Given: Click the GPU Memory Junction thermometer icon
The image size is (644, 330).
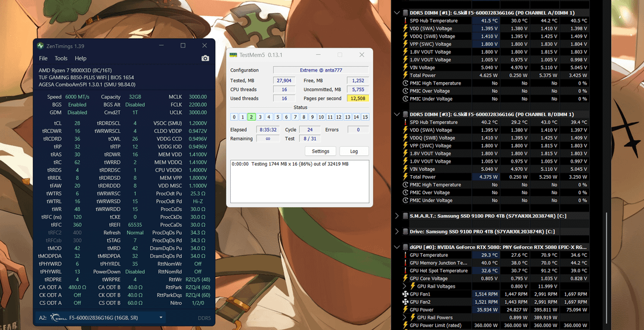Looking at the screenshot, I should 405,263.
